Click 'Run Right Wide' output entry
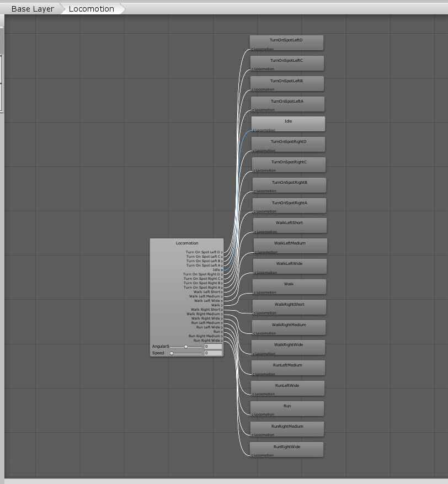The width and height of the screenshot is (448, 484). 208,341
